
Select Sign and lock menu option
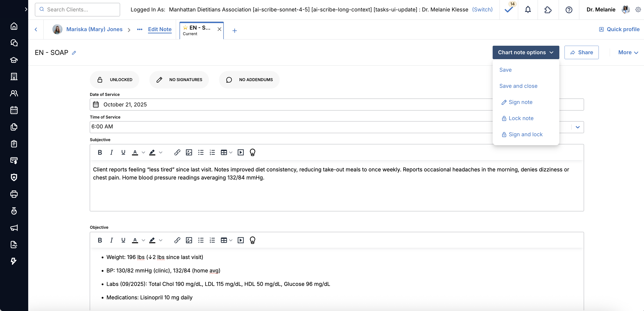click(525, 134)
